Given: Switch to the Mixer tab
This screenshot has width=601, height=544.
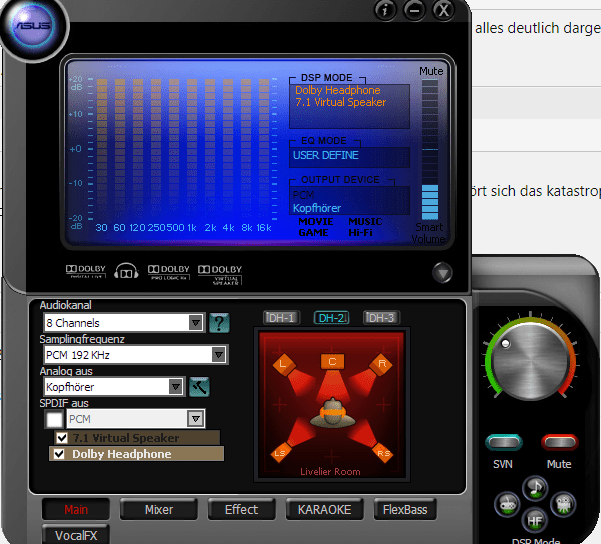Looking at the screenshot, I should [159, 509].
